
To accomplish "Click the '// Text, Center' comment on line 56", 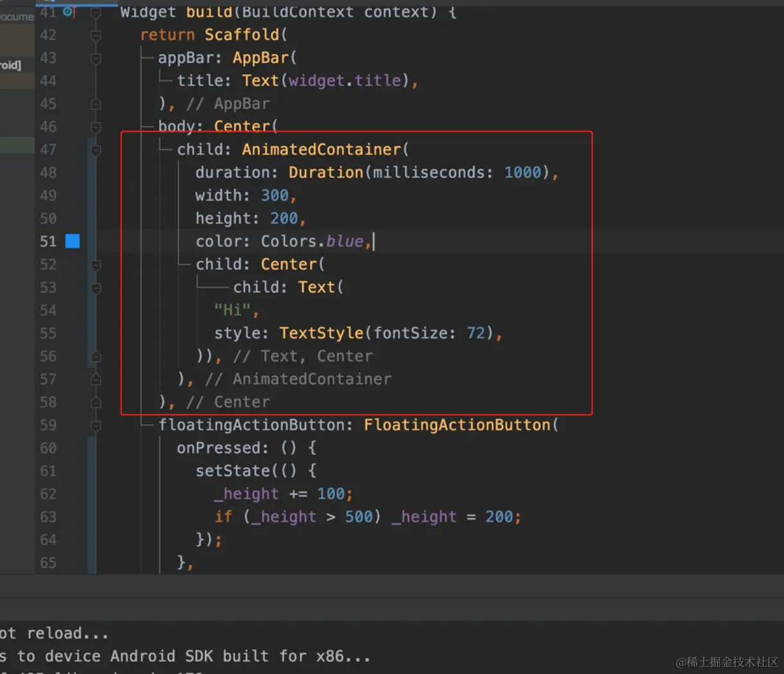I will pos(303,356).
